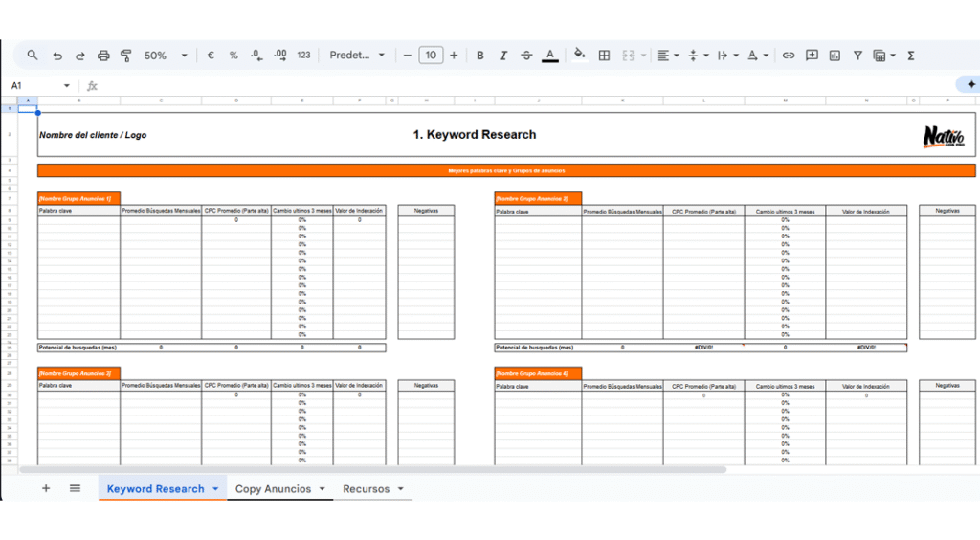Decrease font size with minus button
Image resolution: width=980 pixels, height=540 pixels.
[408, 56]
